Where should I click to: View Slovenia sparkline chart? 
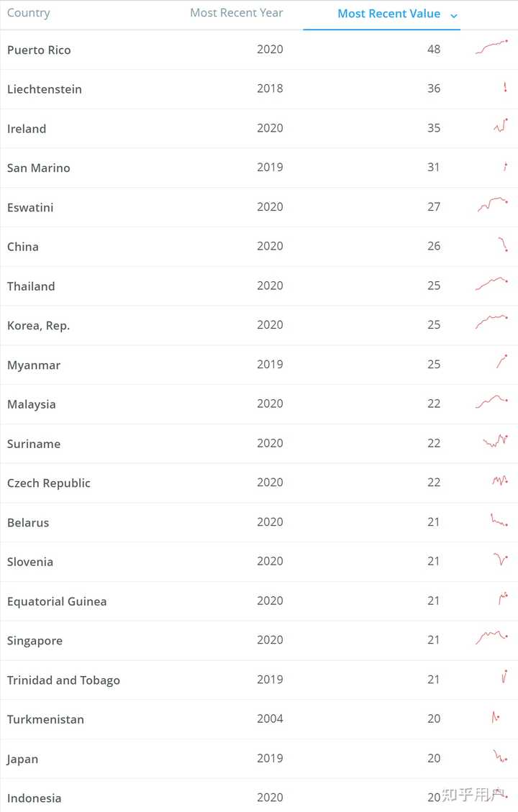pos(501,559)
